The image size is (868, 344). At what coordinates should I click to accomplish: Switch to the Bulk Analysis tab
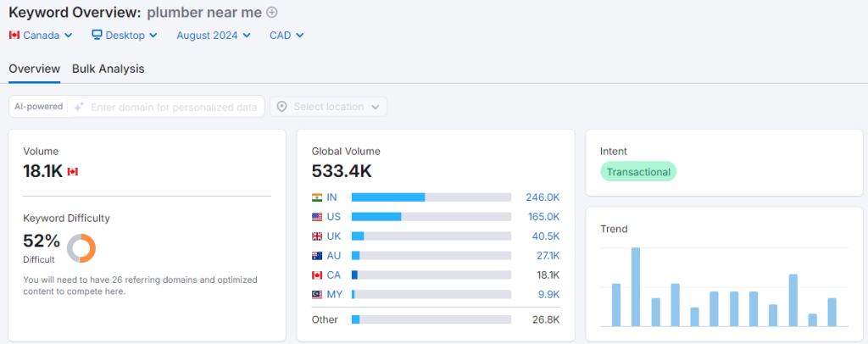pos(108,69)
